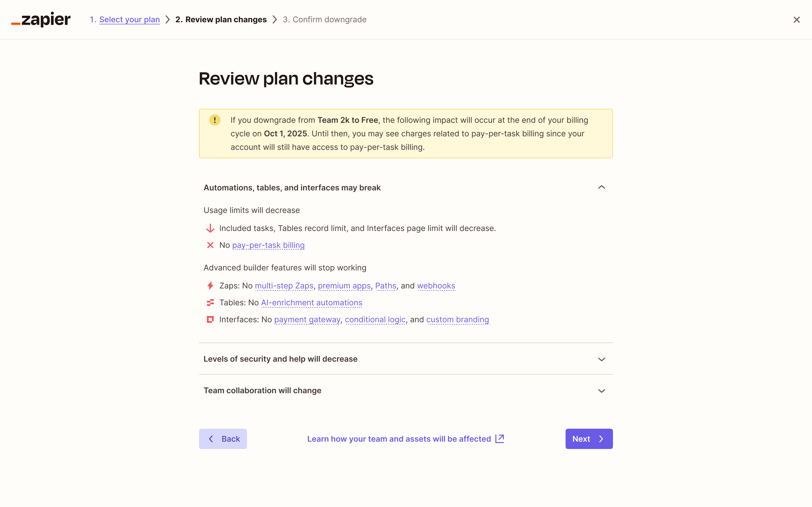The height and width of the screenshot is (507, 812).
Task: Expand Team collaboration will change section
Action: tap(601, 390)
